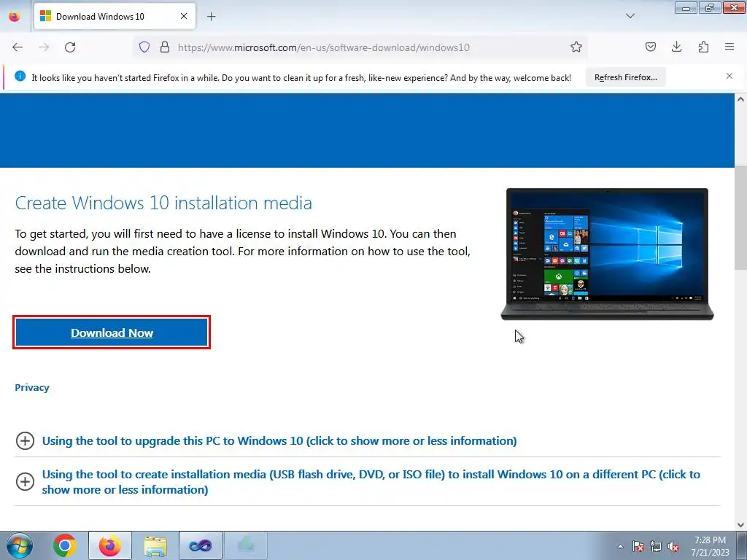Click the Windows 10 laptop image
Screen dimensions: 747x560
(x=607, y=254)
